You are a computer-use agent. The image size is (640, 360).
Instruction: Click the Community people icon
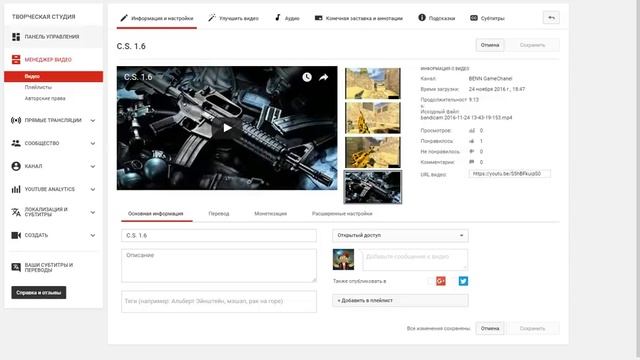[16, 143]
